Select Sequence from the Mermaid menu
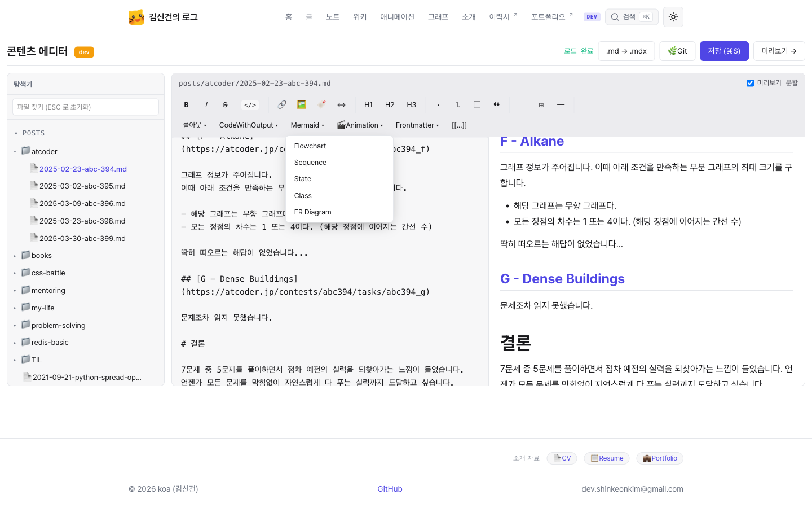 pos(339,163)
